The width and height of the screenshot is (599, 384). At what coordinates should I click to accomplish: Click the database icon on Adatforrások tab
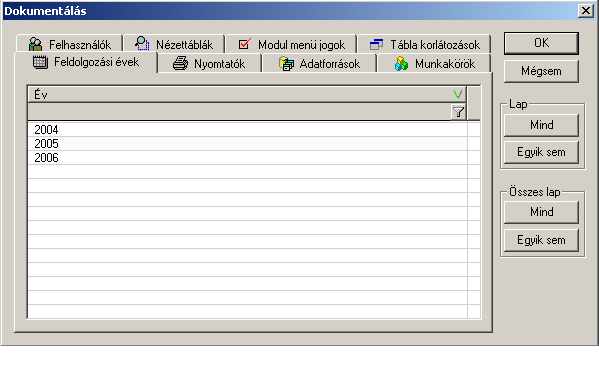(x=287, y=64)
